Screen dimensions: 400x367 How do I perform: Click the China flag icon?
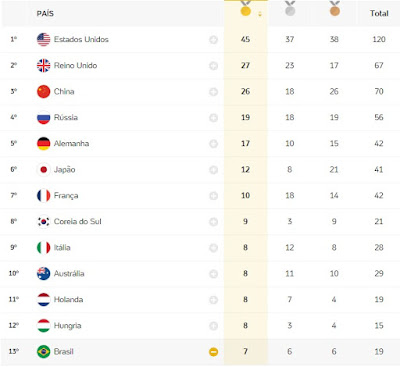point(43,91)
